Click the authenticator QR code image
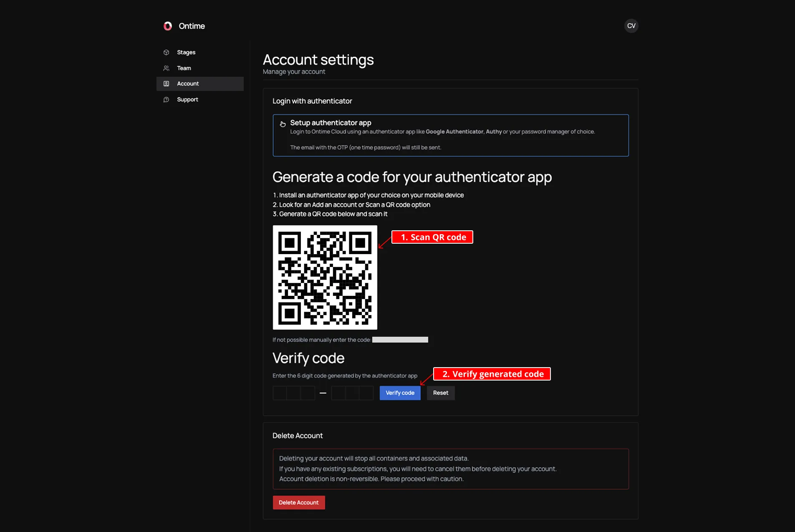Image resolution: width=795 pixels, height=532 pixels. 325,277
